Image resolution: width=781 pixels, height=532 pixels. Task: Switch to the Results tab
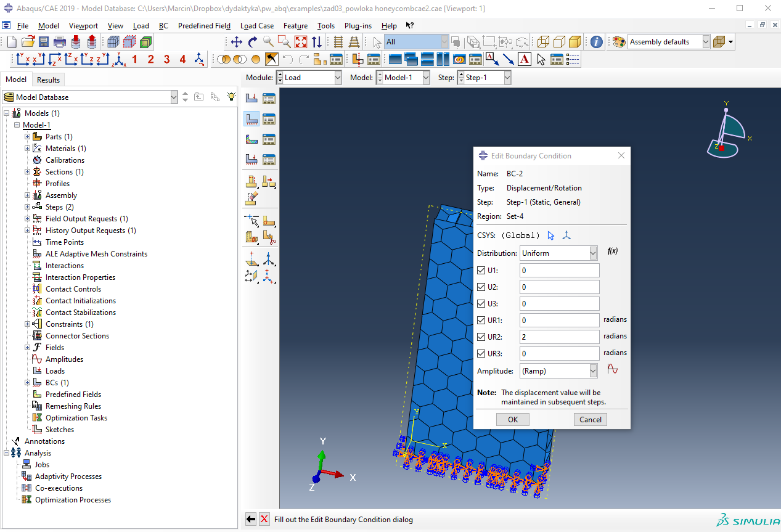click(48, 80)
